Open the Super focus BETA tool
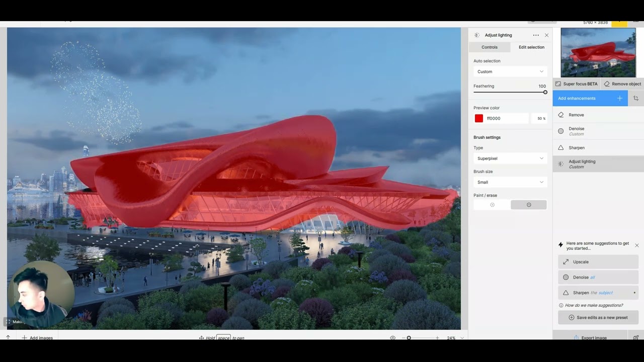The image size is (644, 362). point(577,84)
